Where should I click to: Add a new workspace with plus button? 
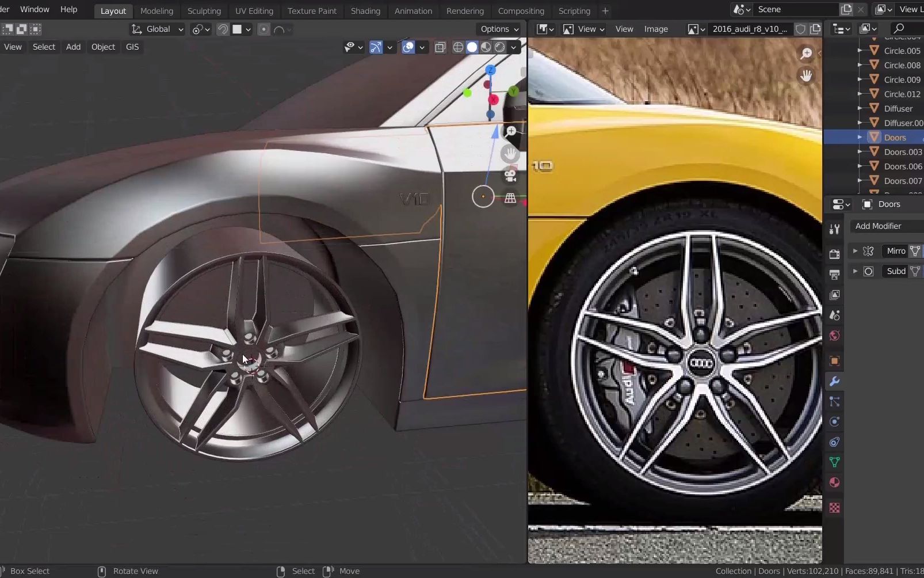[x=605, y=11]
